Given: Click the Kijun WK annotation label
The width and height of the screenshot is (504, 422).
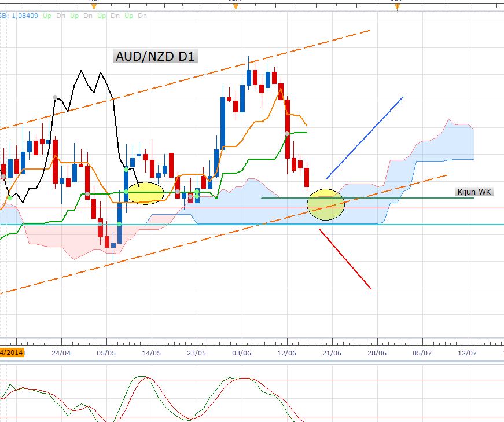Looking at the screenshot, I should click(474, 192).
